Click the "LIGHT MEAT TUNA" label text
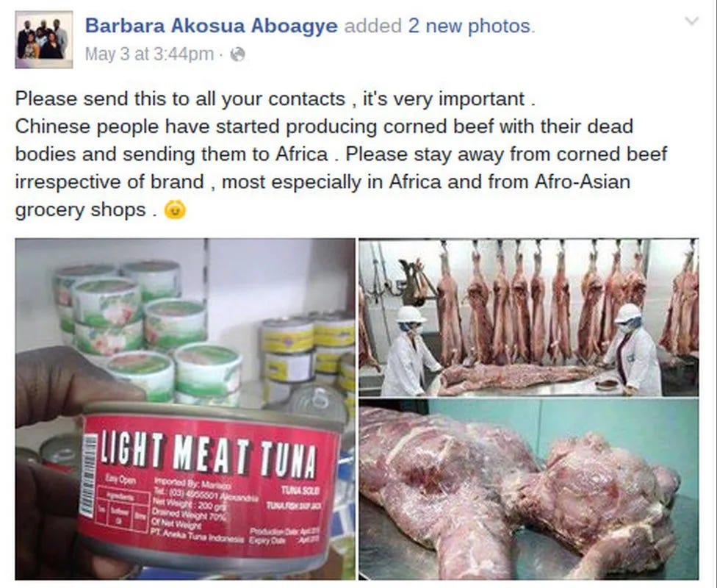The height and width of the screenshot is (588, 717). (208, 454)
